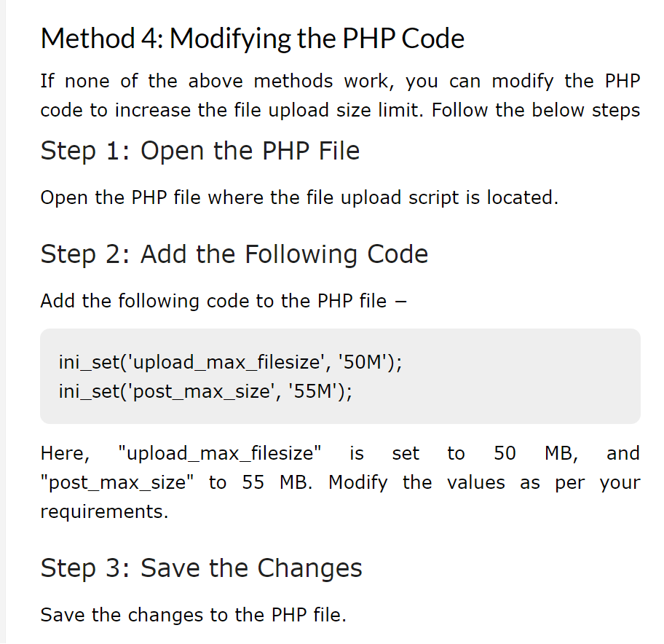Click the quoted "post_max_size" in the explanation paragraph
The height and width of the screenshot is (644, 664).
tap(117, 482)
